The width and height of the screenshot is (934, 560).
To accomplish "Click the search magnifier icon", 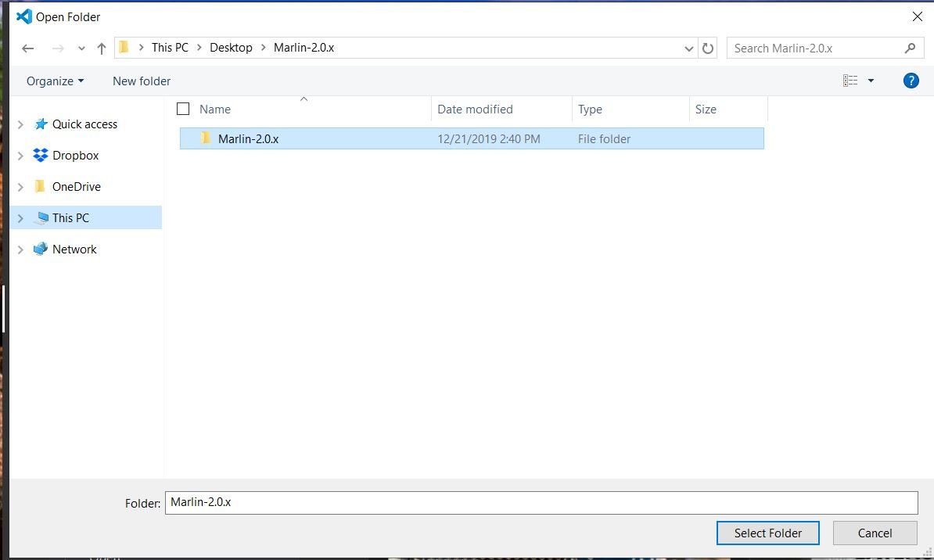I will pyautogui.click(x=910, y=48).
